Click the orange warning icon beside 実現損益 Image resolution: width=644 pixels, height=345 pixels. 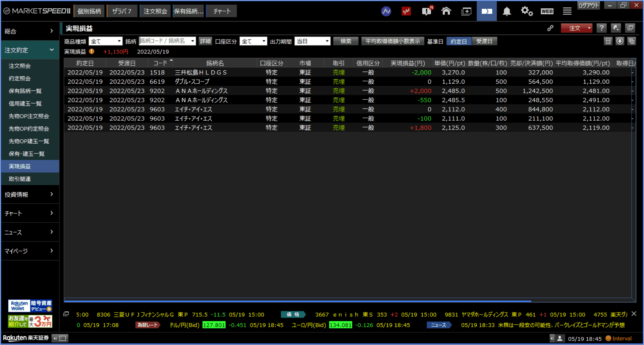(x=92, y=52)
